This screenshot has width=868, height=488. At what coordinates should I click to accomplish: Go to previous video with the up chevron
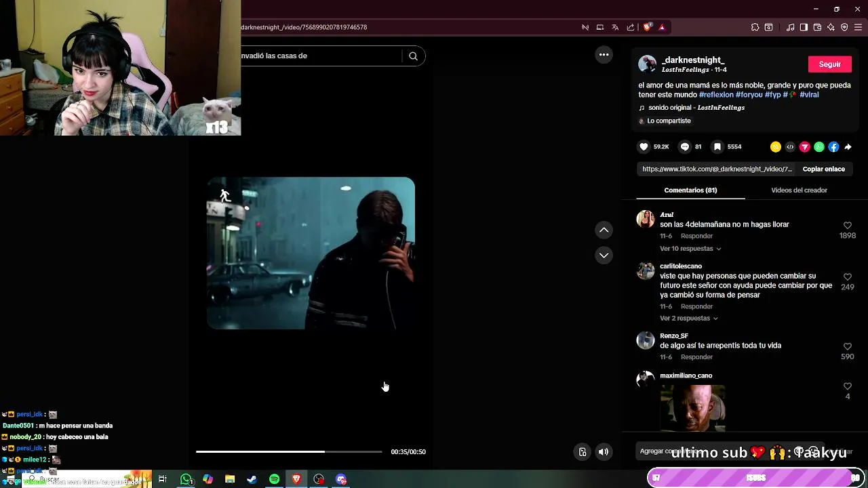pyautogui.click(x=604, y=230)
